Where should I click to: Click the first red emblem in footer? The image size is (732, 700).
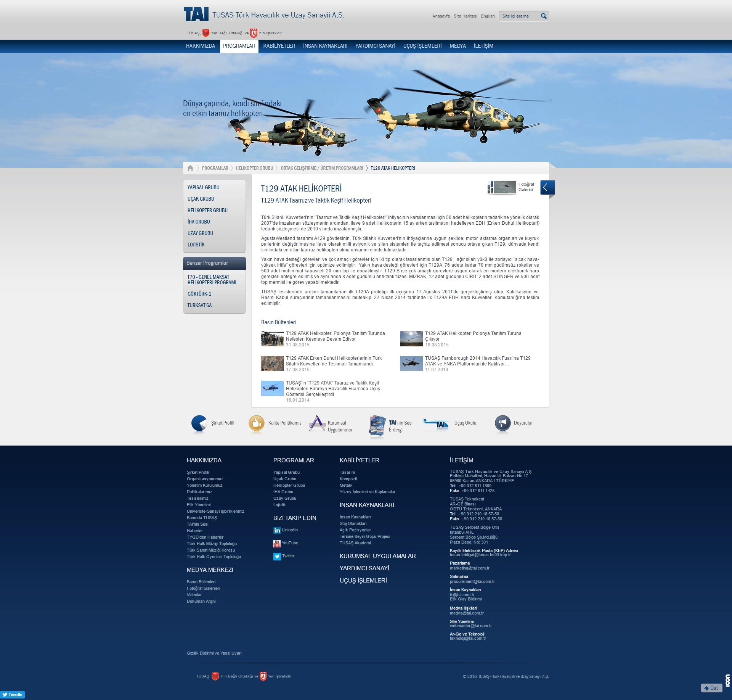click(215, 676)
